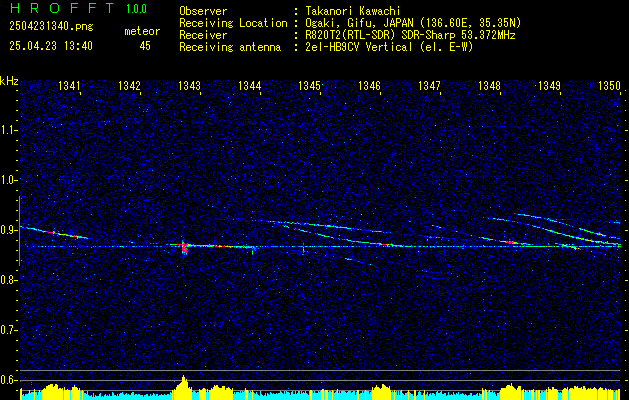Click the 1343 time marker
The image size is (629, 400).
point(189,86)
